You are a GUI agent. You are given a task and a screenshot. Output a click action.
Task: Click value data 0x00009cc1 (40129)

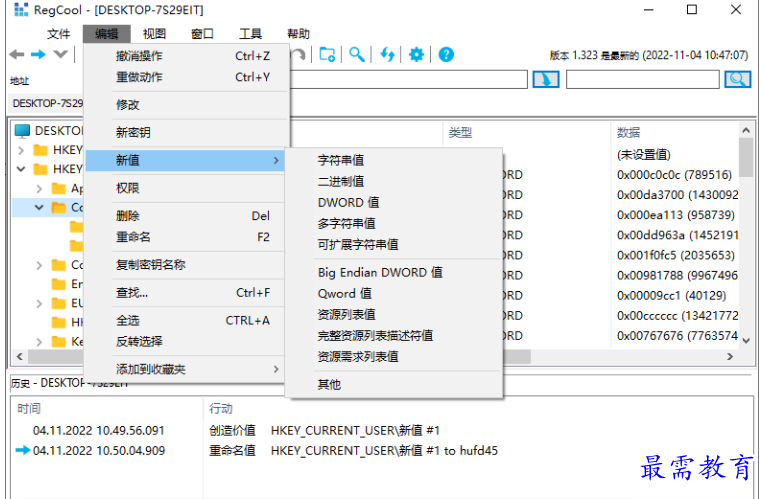pos(671,295)
